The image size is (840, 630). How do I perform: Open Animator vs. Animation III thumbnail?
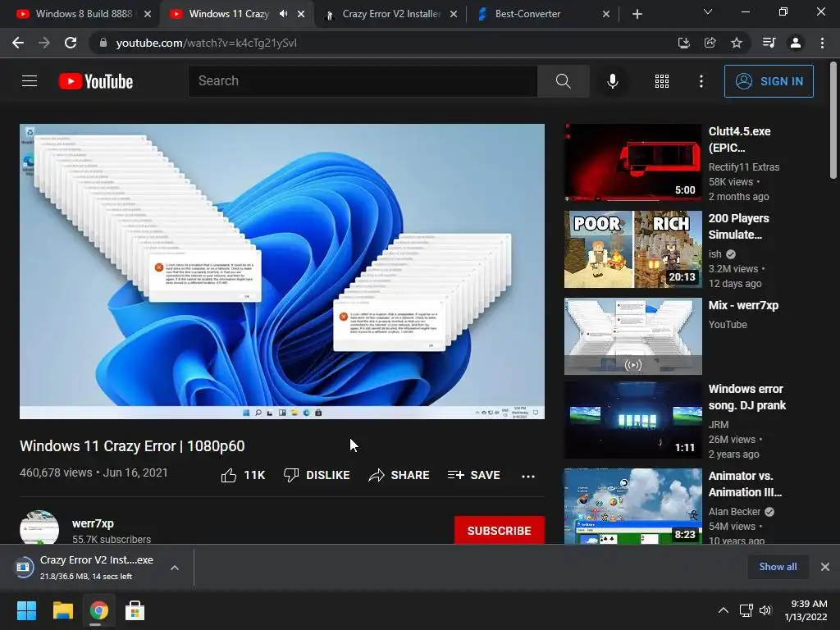[632, 506]
